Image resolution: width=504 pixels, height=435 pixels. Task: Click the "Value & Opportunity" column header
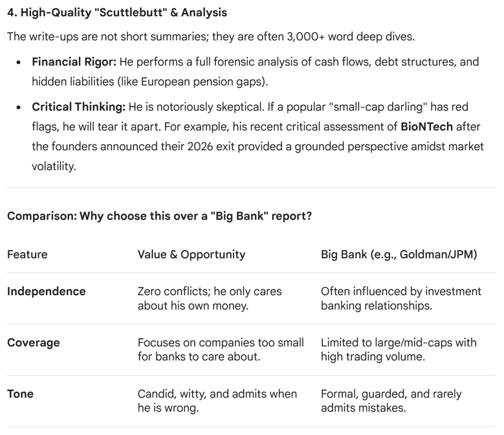(x=191, y=255)
